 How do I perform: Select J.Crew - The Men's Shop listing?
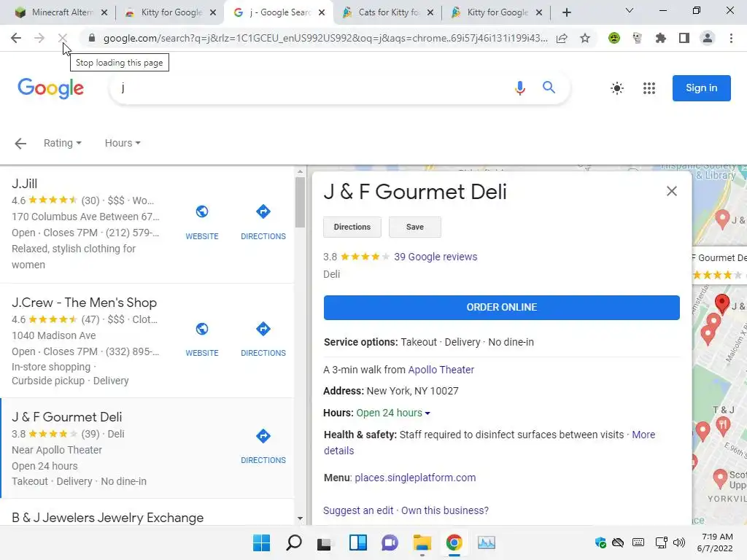(x=85, y=303)
